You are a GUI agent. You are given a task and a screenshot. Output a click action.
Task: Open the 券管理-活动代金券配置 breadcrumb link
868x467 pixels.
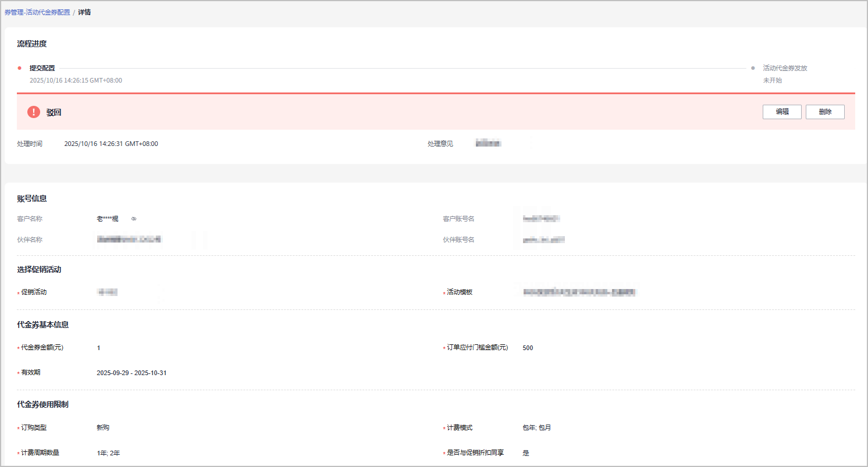(37, 12)
